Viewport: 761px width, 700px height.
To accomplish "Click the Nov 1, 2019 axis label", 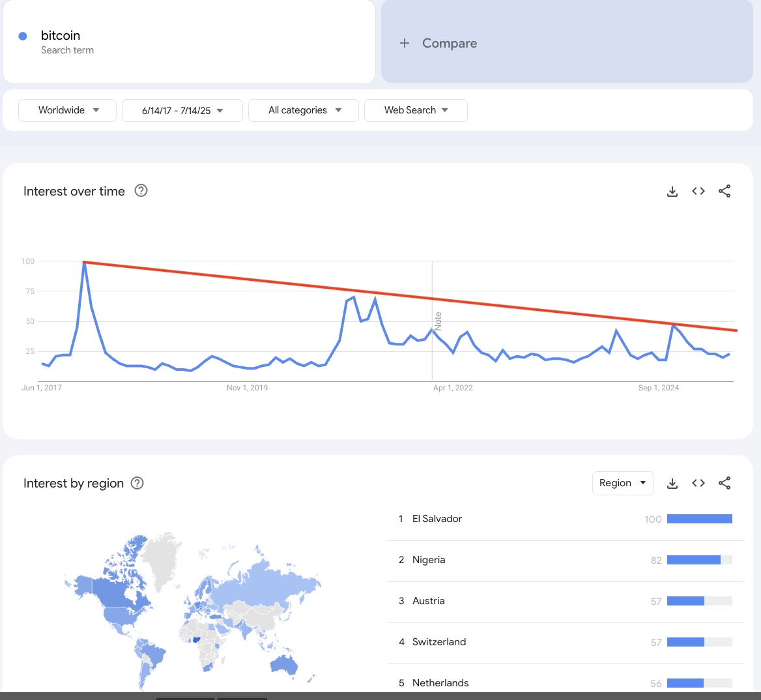I will tap(247, 388).
